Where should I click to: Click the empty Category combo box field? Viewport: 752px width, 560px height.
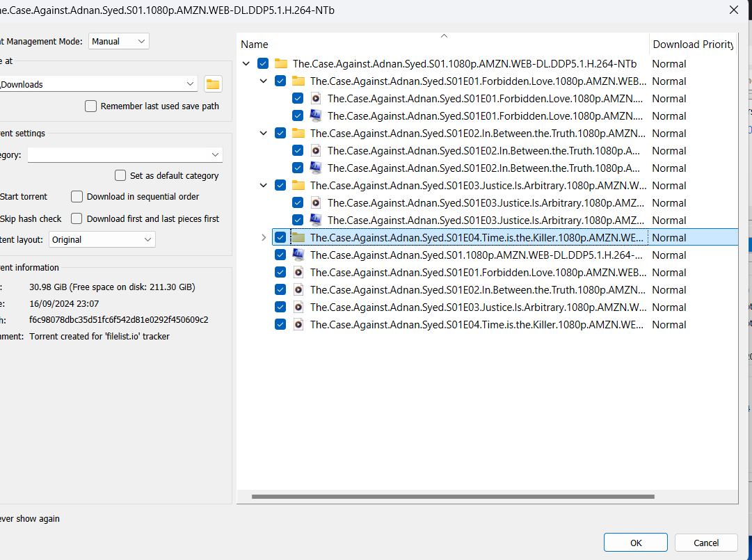pyautogui.click(x=118, y=154)
